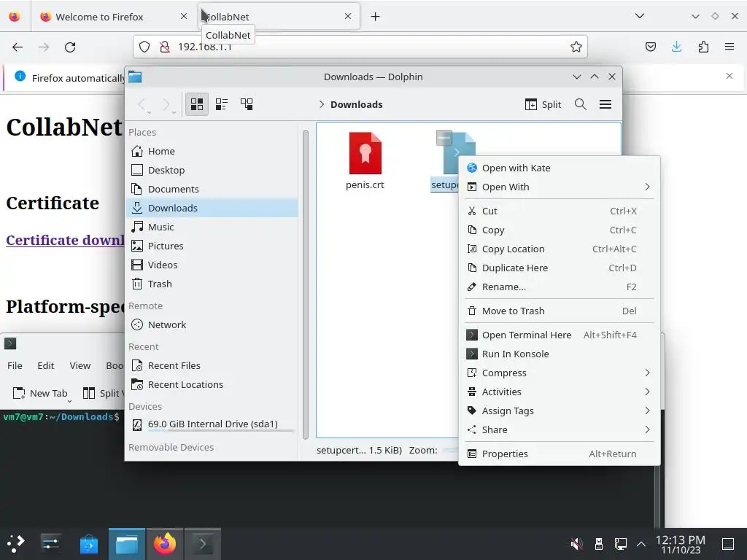Go back in Dolphin navigation
Image resolution: width=747 pixels, height=560 pixels.
(x=142, y=104)
